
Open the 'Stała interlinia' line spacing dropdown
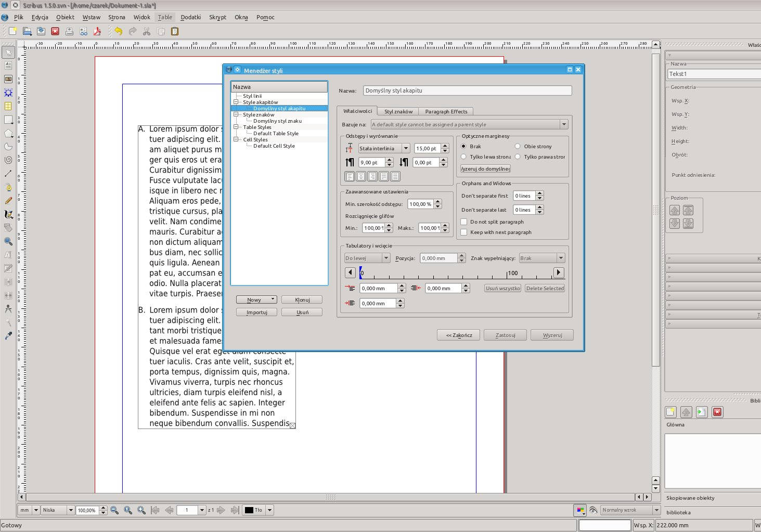[x=384, y=148]
